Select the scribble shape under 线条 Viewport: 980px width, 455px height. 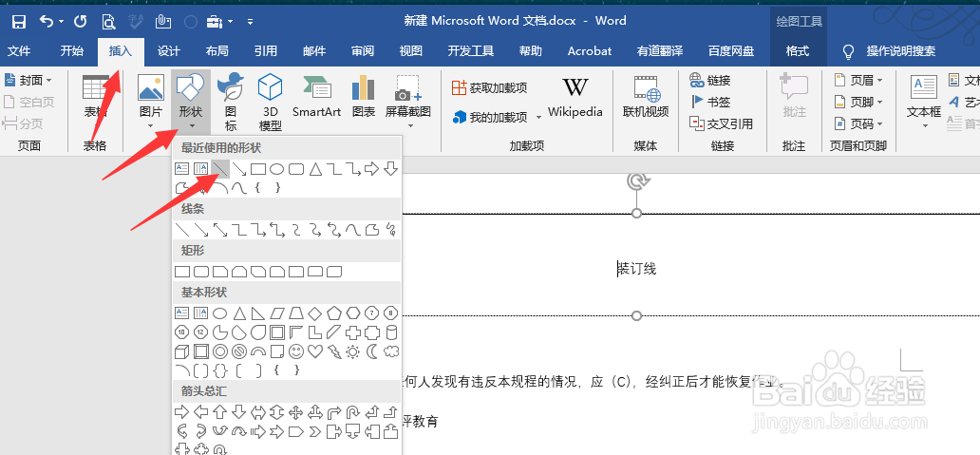pos(390,230)
